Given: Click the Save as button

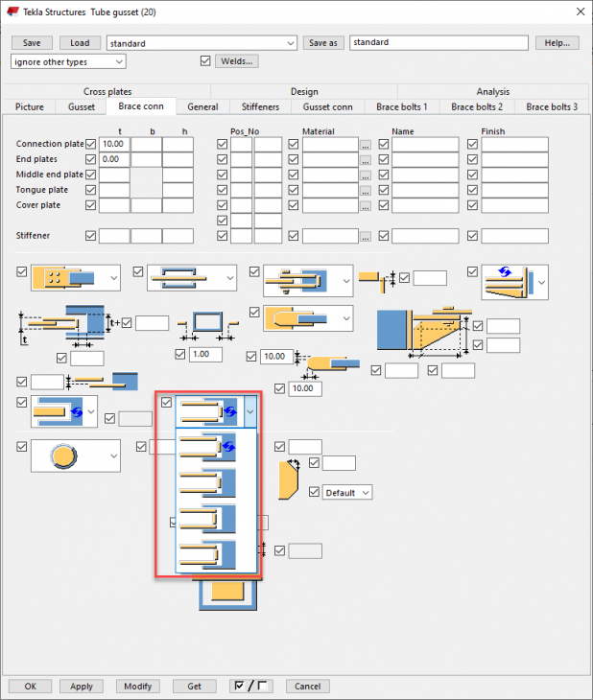Looking at the screenshot, I should (323, 43).
